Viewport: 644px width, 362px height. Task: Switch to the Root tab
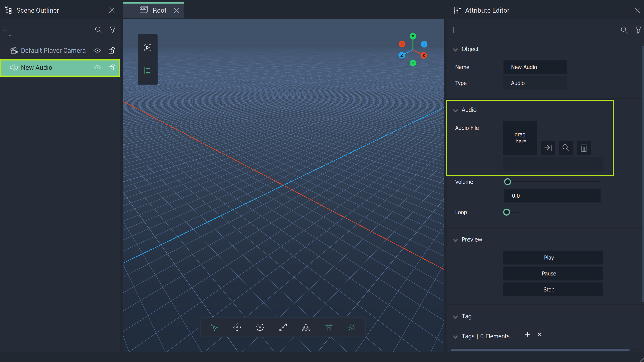click(x=159, y=10)
